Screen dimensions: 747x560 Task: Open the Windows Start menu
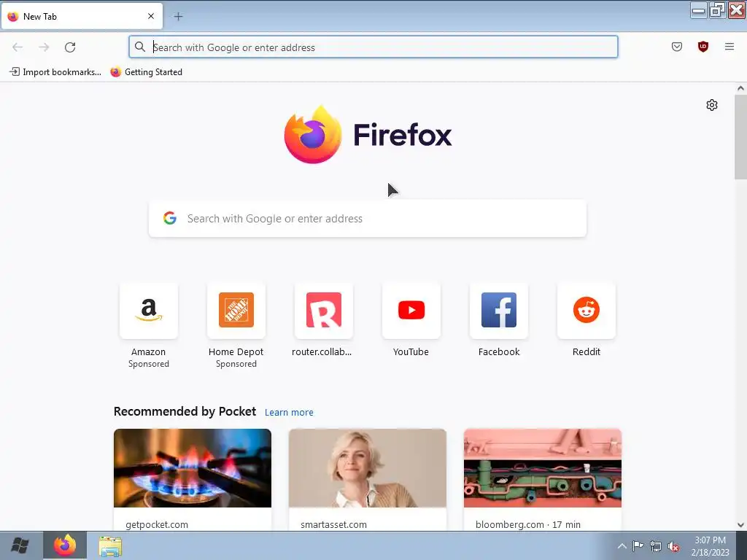click(20, 545)
